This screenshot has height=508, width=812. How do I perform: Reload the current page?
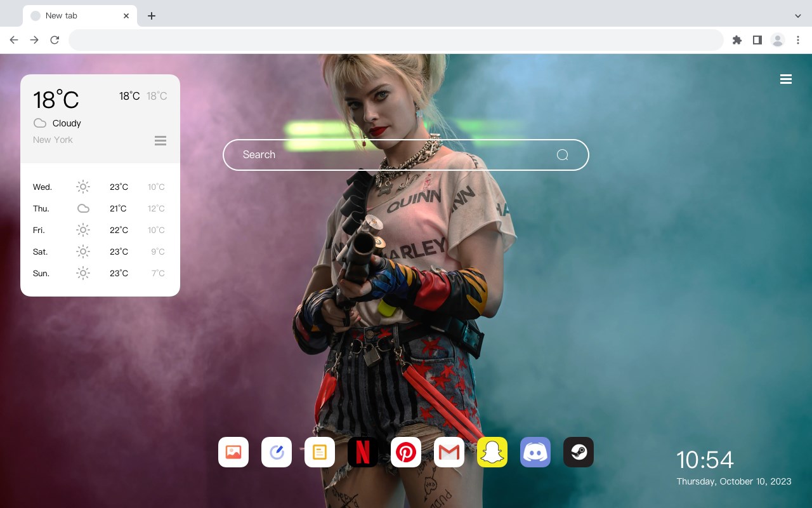(55, 40)
